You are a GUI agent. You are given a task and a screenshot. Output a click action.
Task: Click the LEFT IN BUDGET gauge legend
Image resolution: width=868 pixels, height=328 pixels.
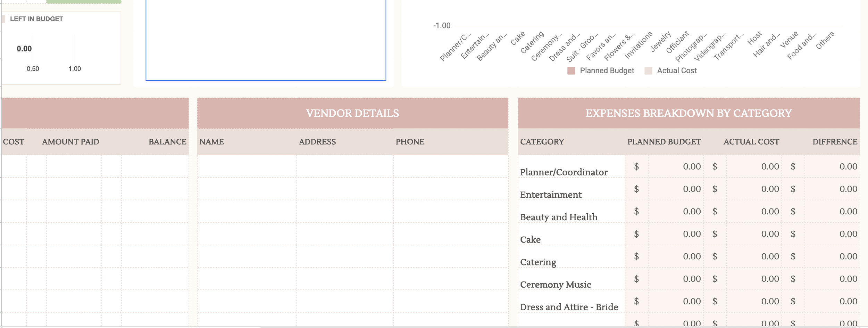33,19
